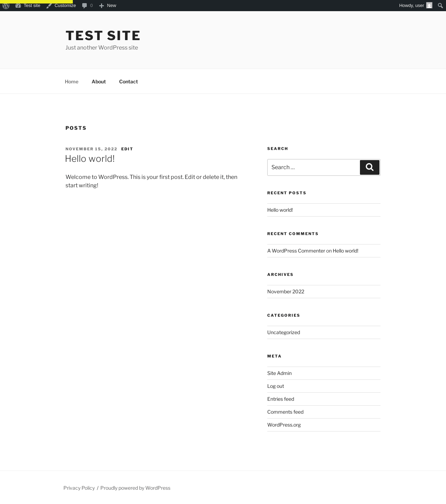Open the user avatar next to Howdy
446x504 pixels.
429,6
